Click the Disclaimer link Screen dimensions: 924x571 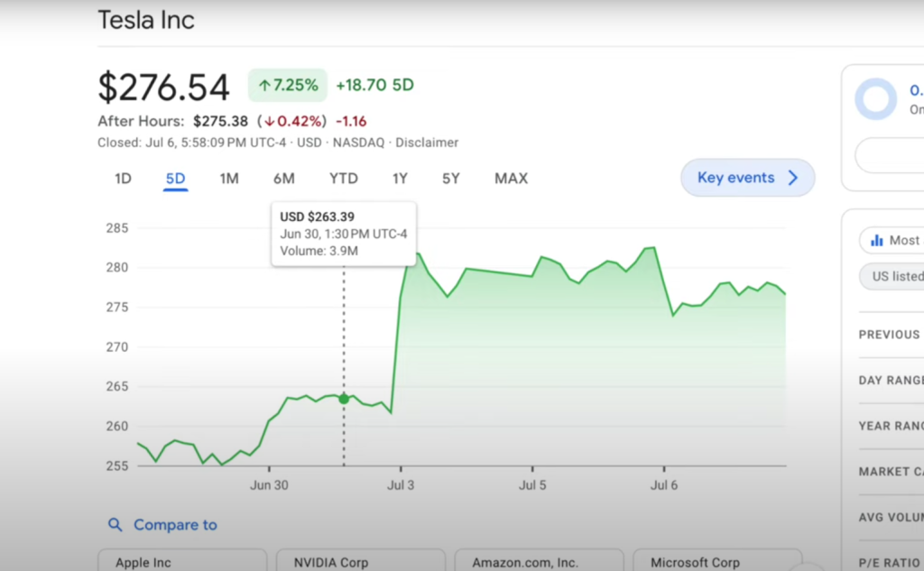pyautogui.click(x=427, y=142)
